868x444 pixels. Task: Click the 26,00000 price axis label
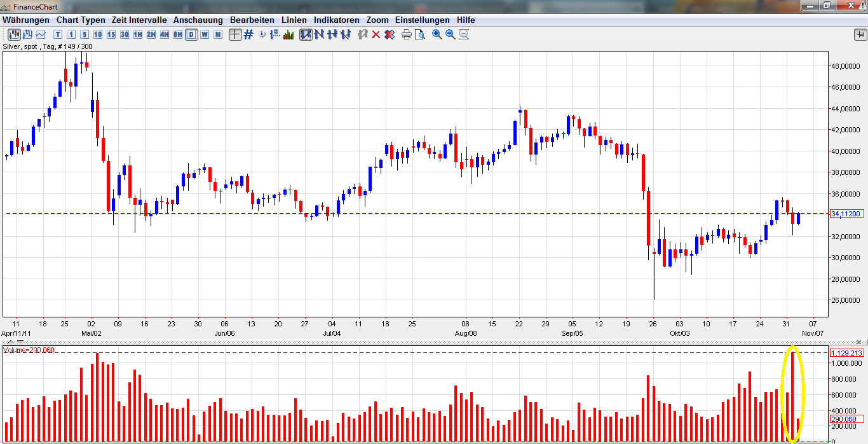click(846, 300)
